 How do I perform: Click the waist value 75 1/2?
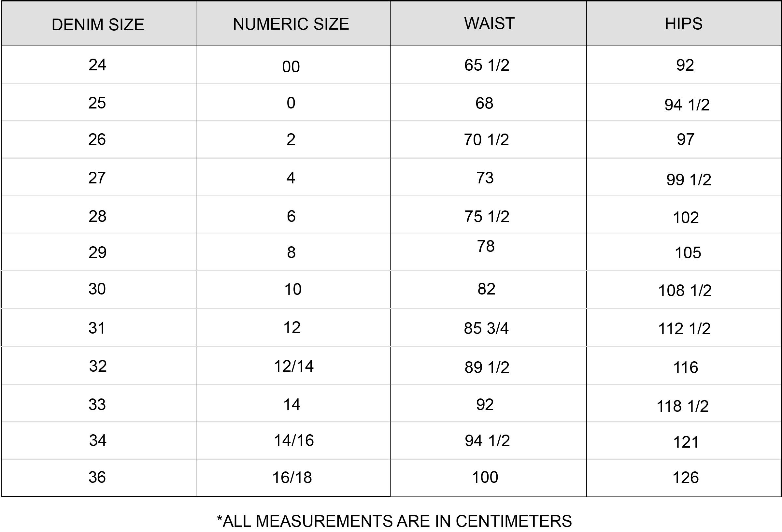pos(487,216)
